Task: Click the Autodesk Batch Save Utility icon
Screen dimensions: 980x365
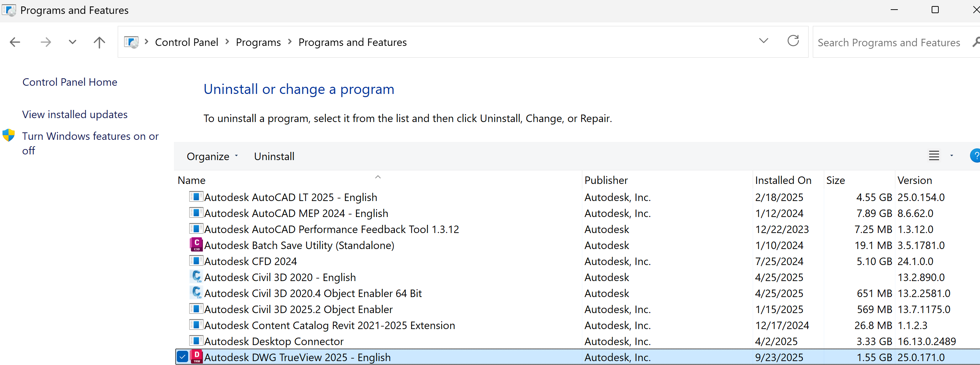Action: point(196,245)
